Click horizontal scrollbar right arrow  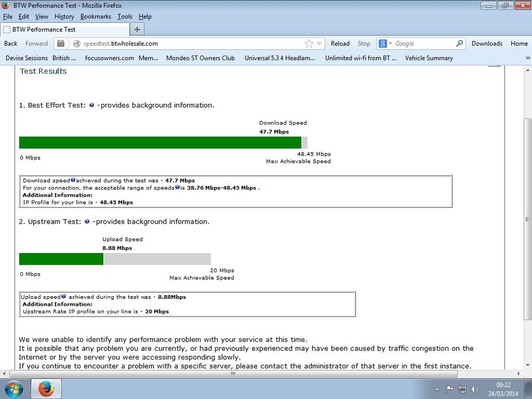tap(519, 373)
